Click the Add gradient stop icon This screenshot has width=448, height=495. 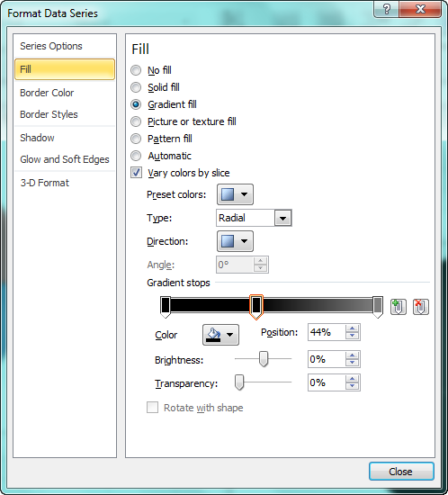[x=399, y=307]
